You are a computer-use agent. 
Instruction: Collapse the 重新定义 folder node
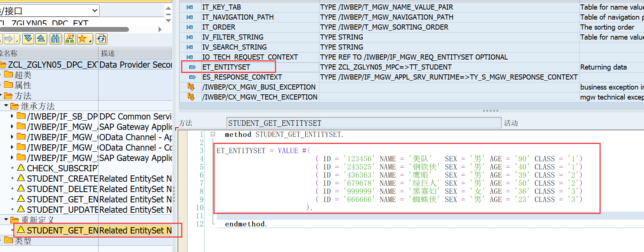6,219
